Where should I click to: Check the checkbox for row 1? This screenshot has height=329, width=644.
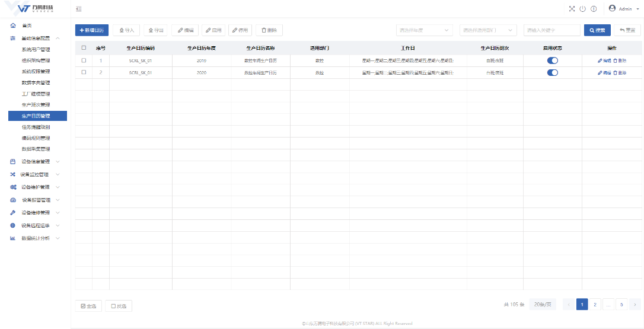click(x=84, y=60)
